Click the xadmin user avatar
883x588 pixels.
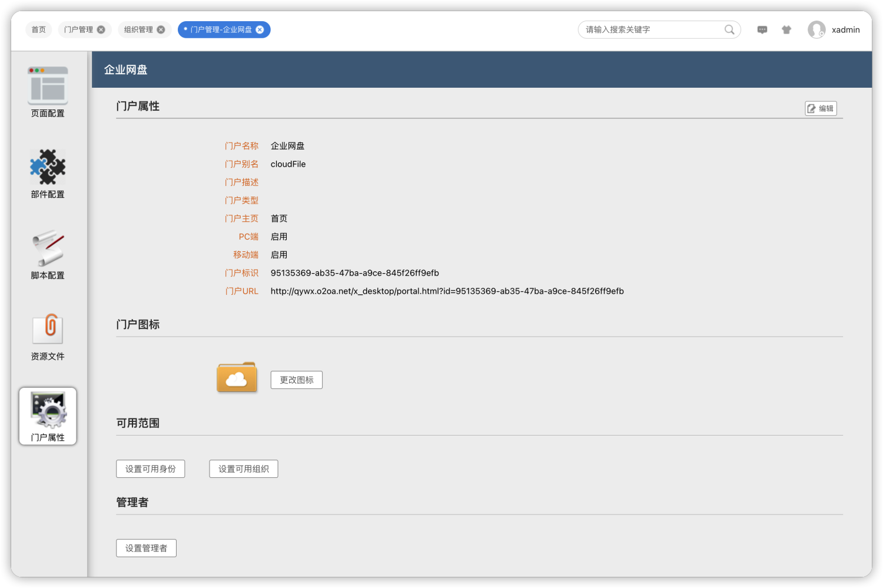pos(816,29)
